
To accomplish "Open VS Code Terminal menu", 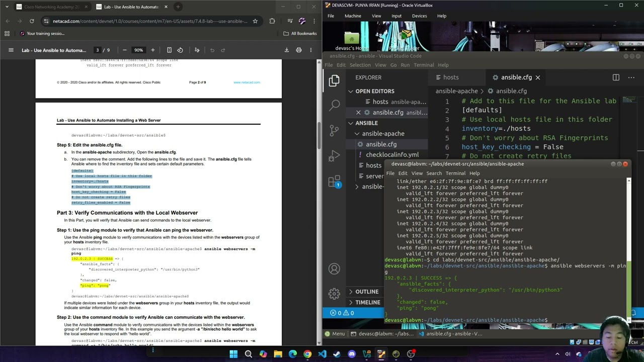I will tap(424, 65).
